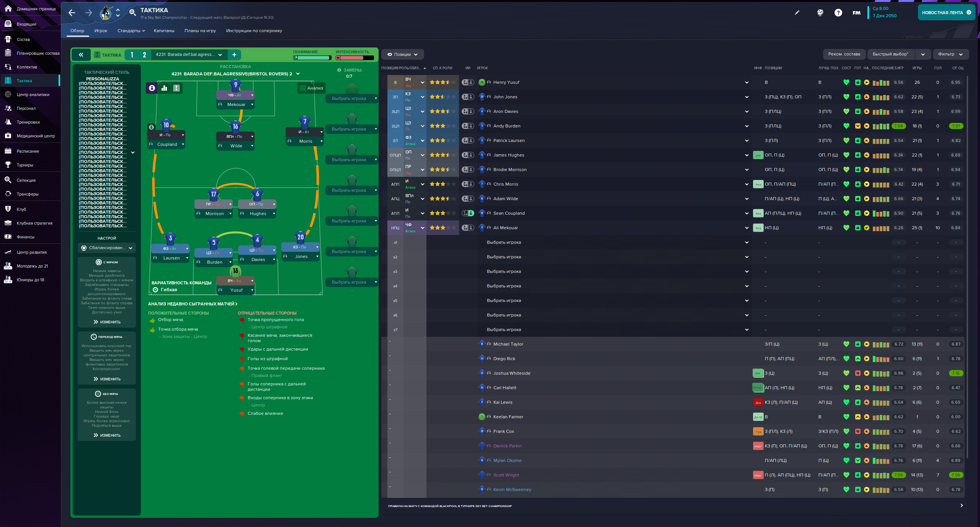
Task: Open Селекция scouting in sidebar
Action: point(30,180)
